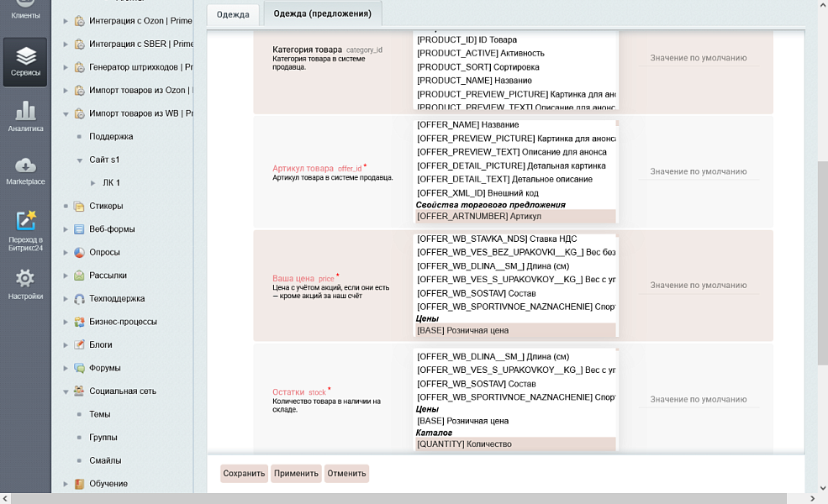Expand the Генератор штрихкодов tree node

pos(66,67)
